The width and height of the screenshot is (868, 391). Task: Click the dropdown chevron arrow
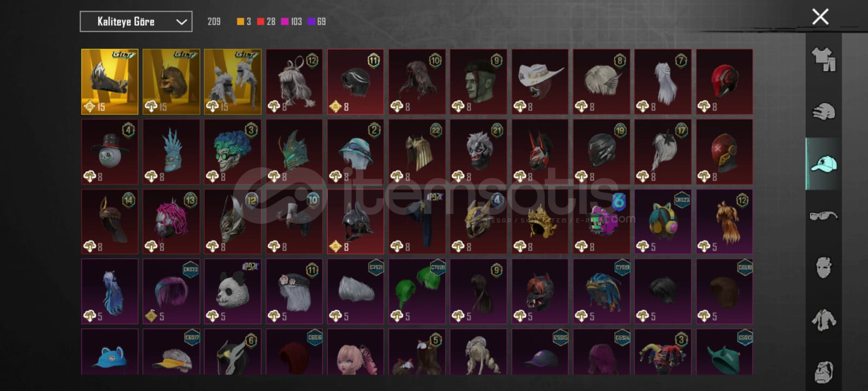pyautogui.click(x=181, y=22)
